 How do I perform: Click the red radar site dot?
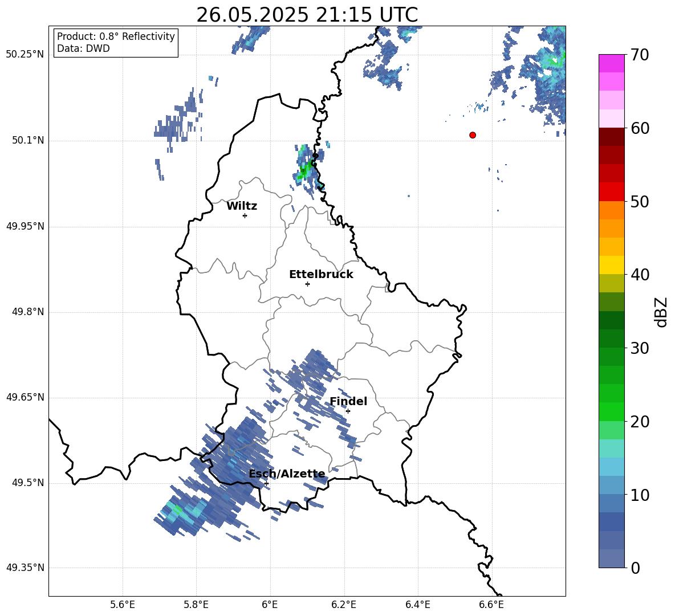tap(473, 135)
